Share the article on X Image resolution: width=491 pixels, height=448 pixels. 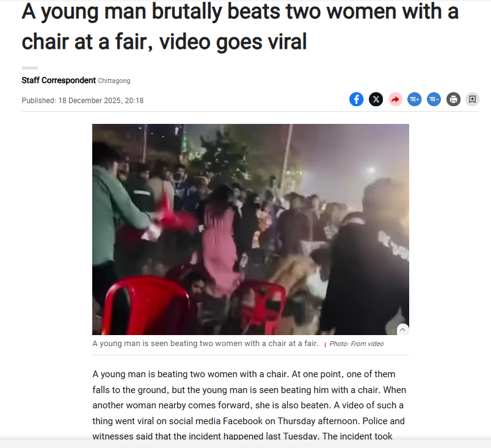coord(376,99)
